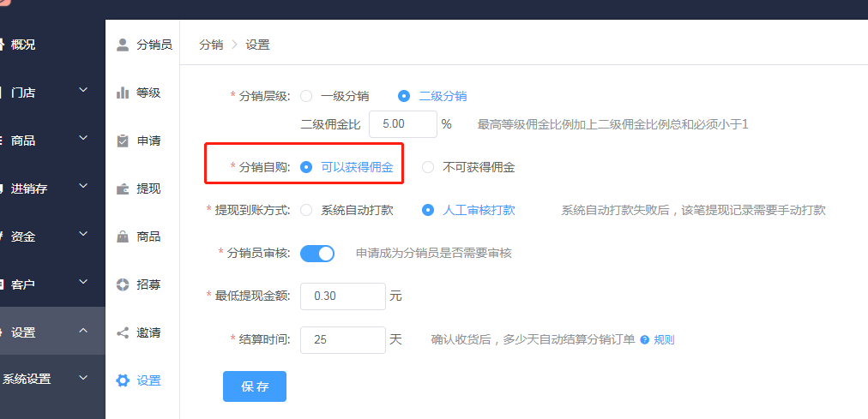
Task: Click the 商品 shopping bag icon in submenu
Action: pos(123,237)
